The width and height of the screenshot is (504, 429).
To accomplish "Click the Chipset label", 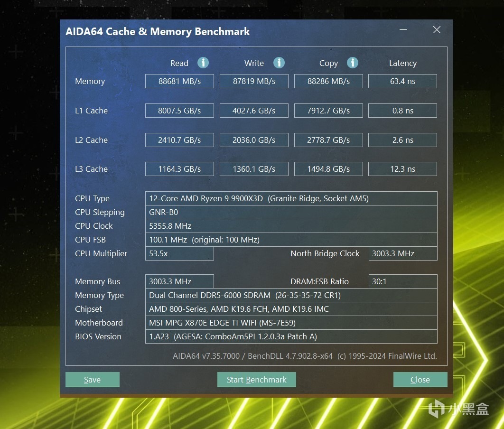I will 88,309.
